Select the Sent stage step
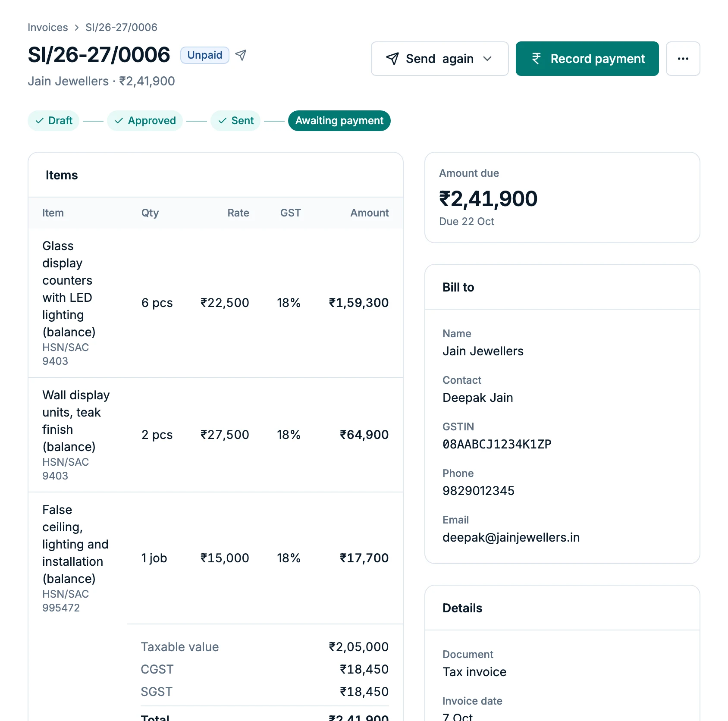The width and height of the screenshot is (728, 721). click(x=235, y=121)
